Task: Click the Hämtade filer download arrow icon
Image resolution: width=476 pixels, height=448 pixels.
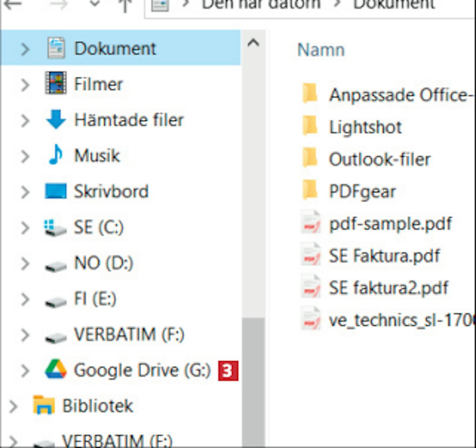Action: point(56,120)
